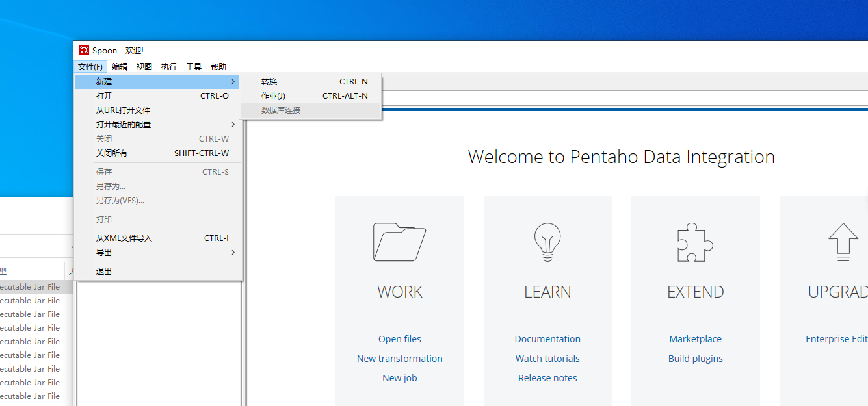
Task: Click the arrow beside 新建
Action: [x=233, y=81]
